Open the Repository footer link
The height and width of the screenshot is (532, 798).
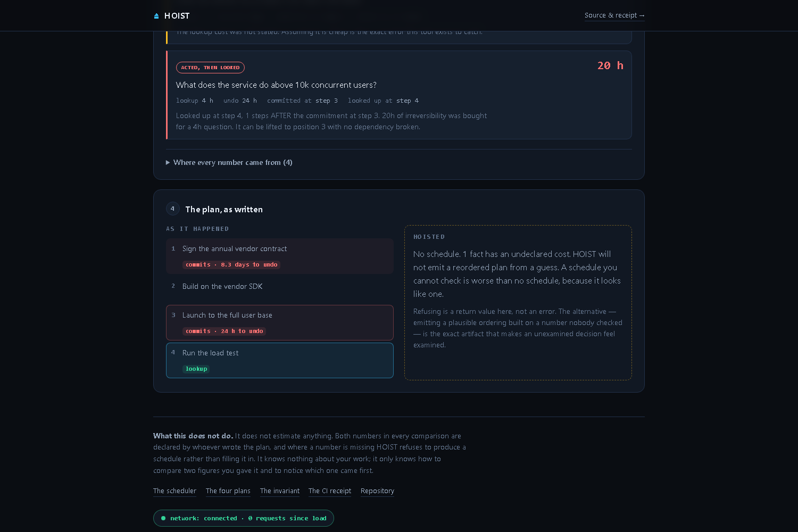coord(377,491)
